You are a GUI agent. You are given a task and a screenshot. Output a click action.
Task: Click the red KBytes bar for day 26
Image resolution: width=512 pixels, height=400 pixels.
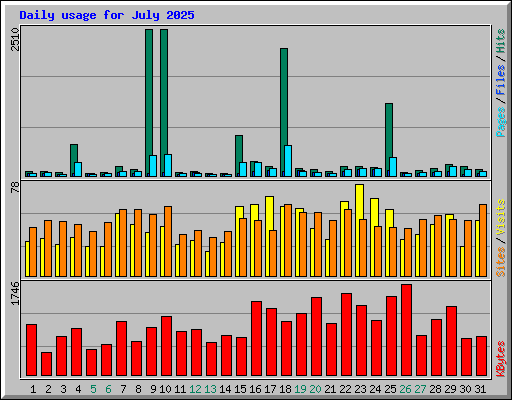(x=406, y=330)
